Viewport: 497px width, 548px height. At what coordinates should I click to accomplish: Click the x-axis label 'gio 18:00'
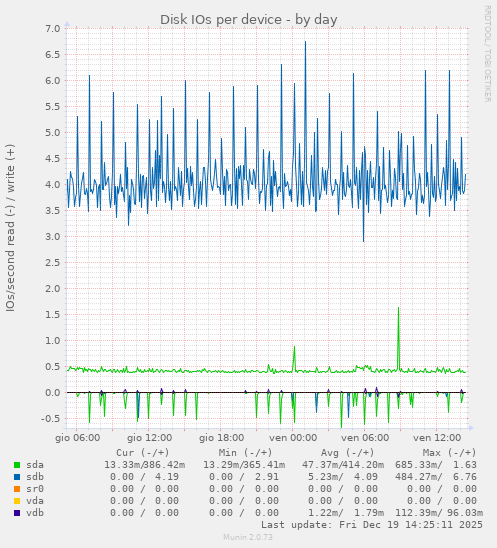(222, 438)
